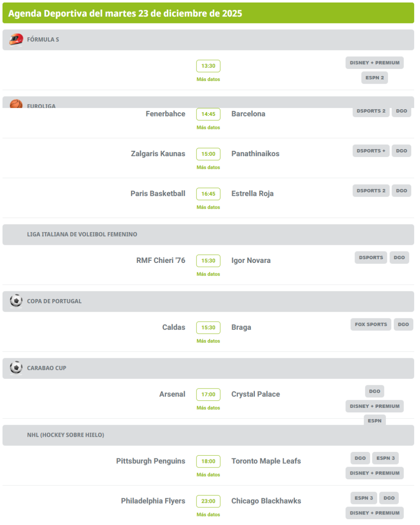The height and width of the screenshot is (525, 420).
Task: Open Más datos under Fenerbahce vs Barcelona
Action: pos(208,128)
